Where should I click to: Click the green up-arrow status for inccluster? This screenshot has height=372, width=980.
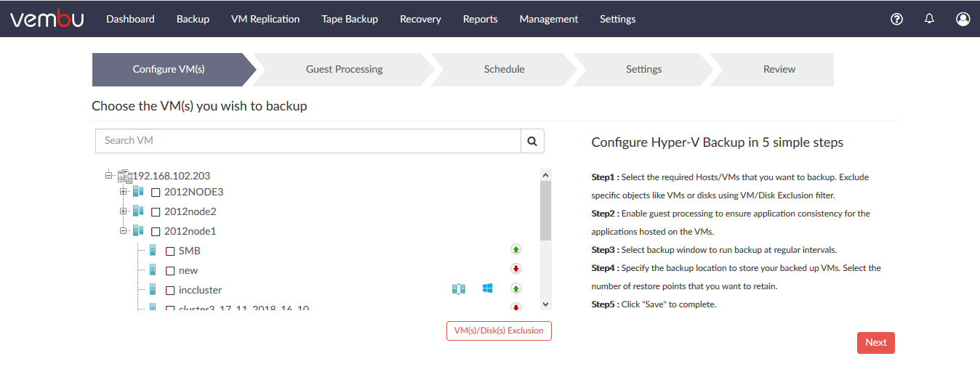tap(516, 288)
